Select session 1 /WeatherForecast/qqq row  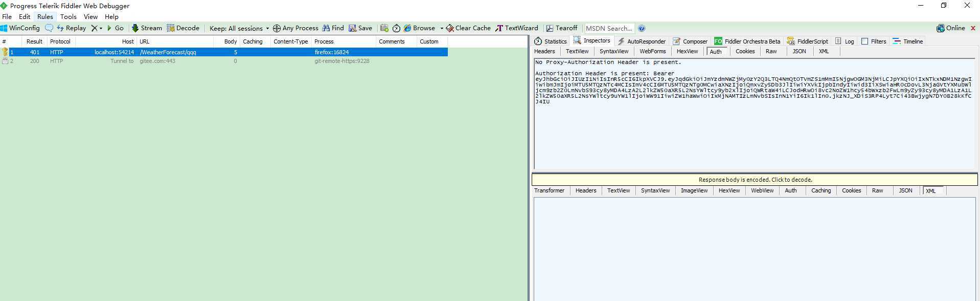click(224, 52)
